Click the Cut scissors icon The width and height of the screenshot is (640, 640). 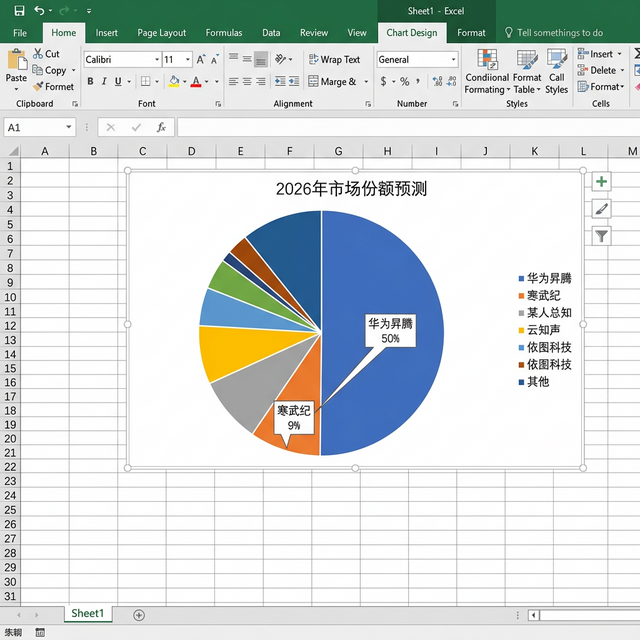click(38, 53)
